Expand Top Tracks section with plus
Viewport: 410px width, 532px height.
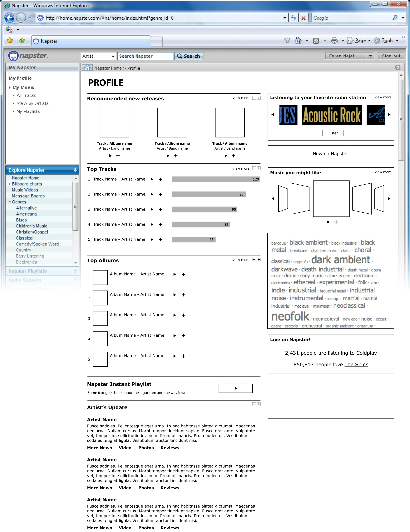[259, 168]
